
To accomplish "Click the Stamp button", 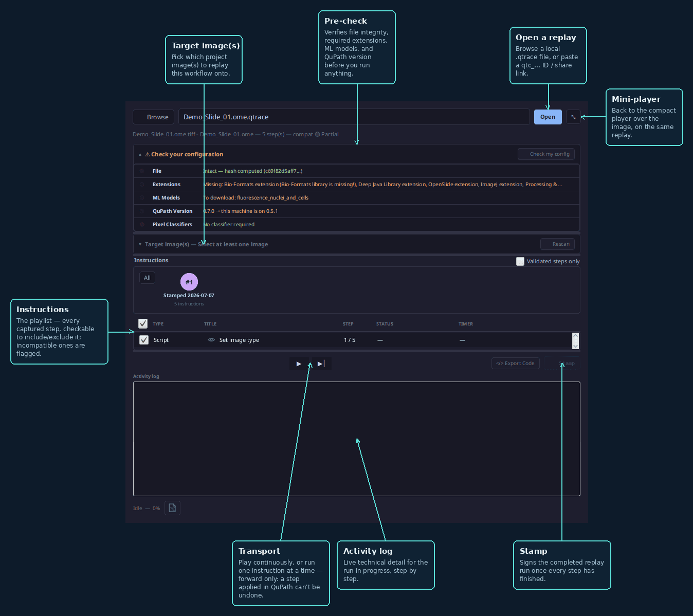I will 563,363.
